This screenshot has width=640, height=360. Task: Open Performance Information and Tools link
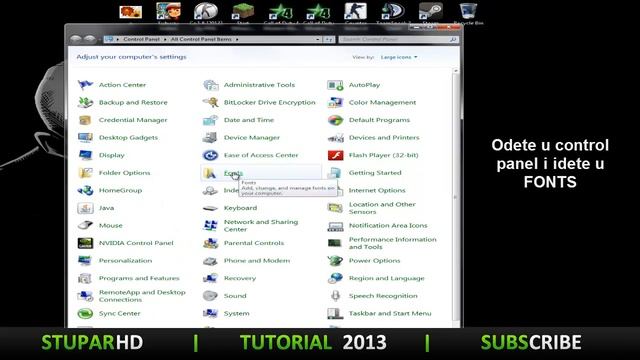coord(393,243)
